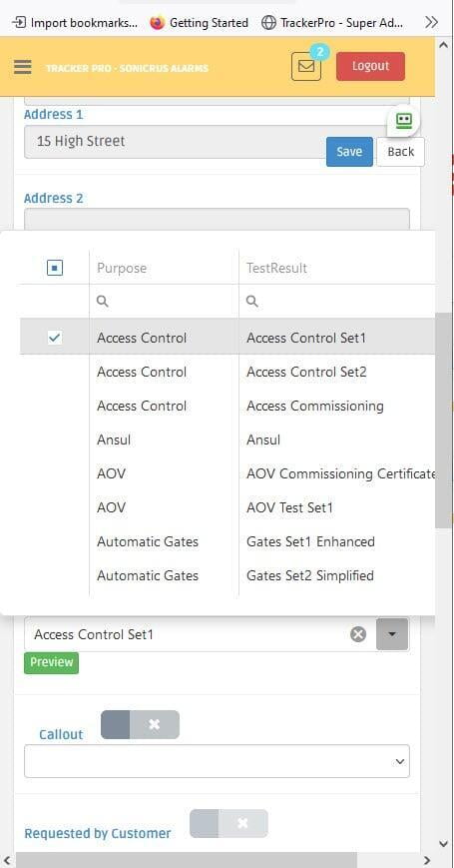The image size is (454, 868).
Task: Click the blue Save button
Action: (x=349, y=152)
